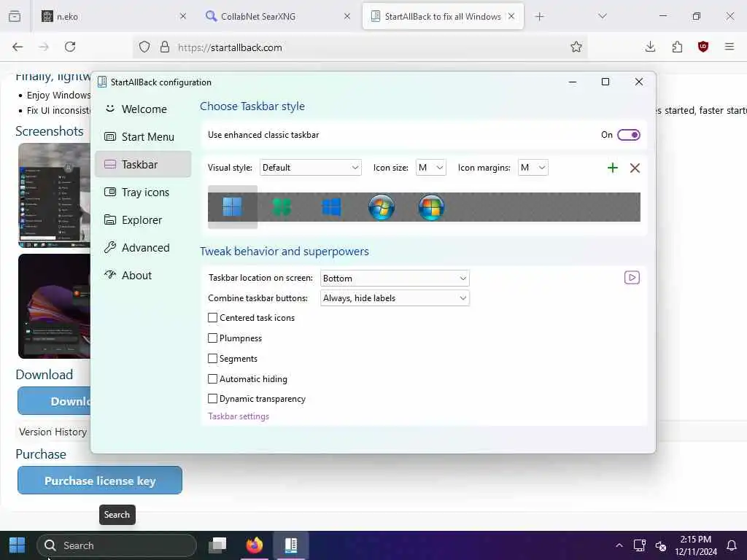
Task: Click the tray network display icon
Action: (x=639, y=545)
